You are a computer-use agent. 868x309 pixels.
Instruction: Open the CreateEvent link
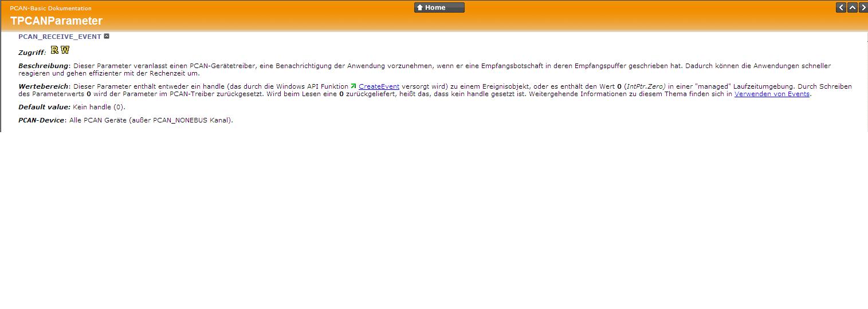point(379,86)
